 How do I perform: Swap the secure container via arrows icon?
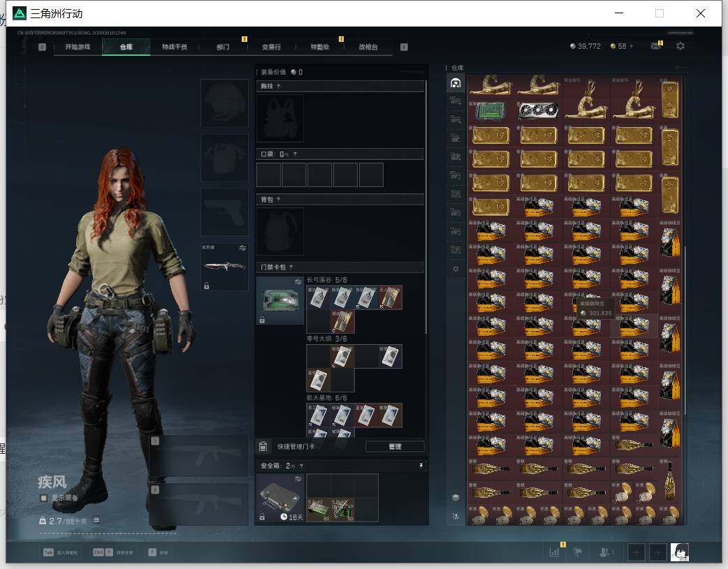point(298,478)
